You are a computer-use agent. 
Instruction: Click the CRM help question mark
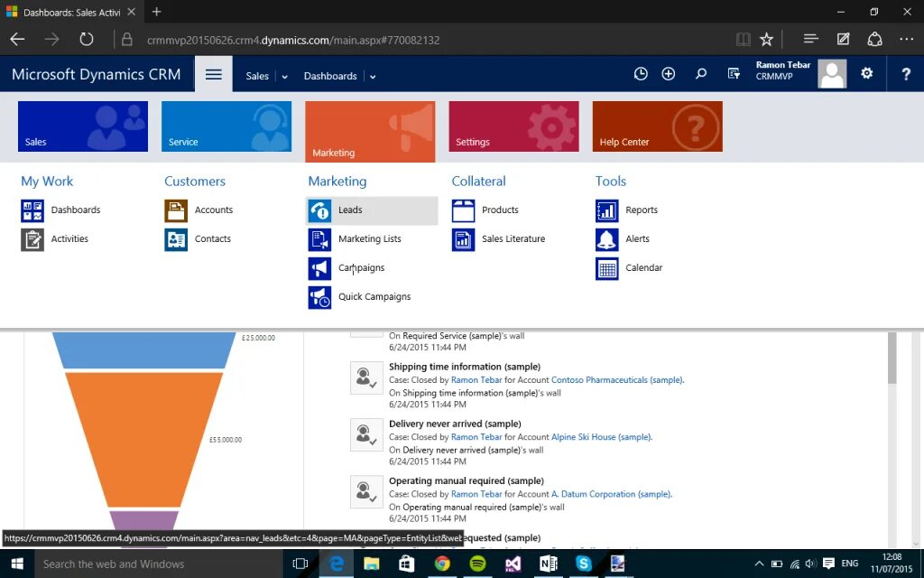906,74
